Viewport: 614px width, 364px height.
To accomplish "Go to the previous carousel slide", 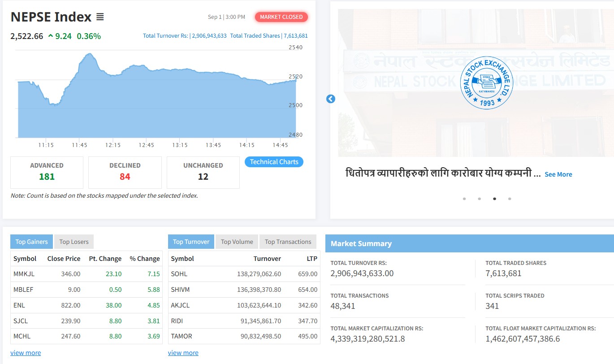I will tap(331, 99).
